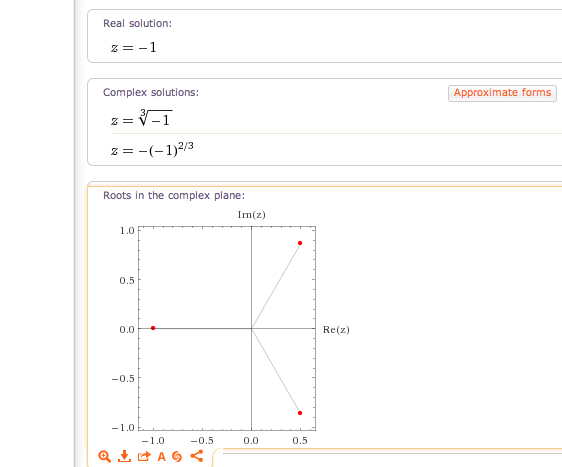Click the 'Roots in the complex plane:' title
Screen dimensions: 562x467
pos(174,195)
